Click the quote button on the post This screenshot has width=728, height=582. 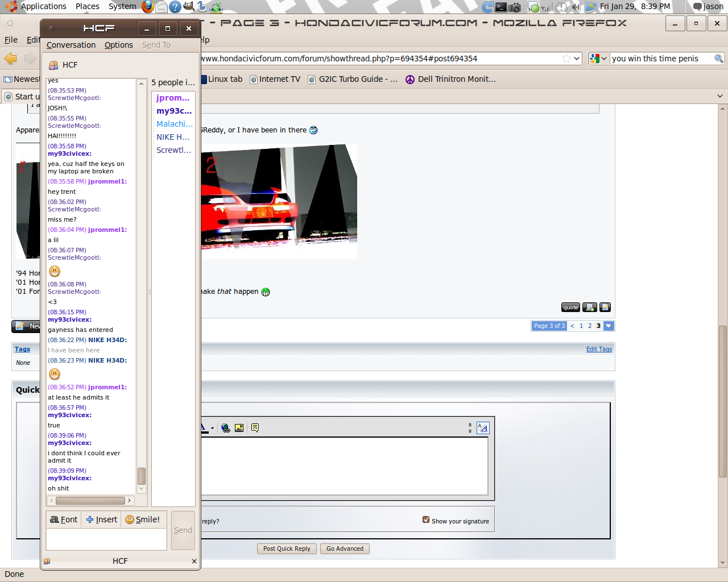click(570, 307)
